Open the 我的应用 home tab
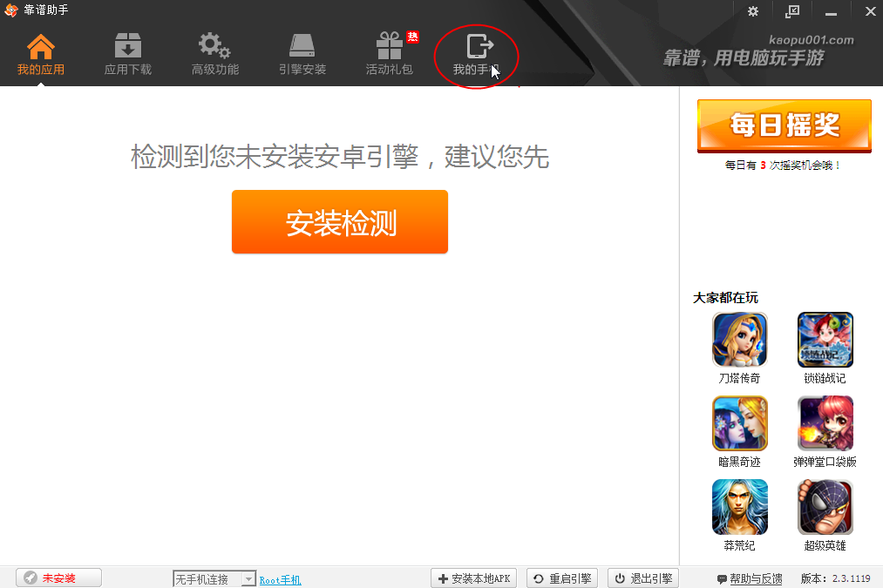 pyautogui.click(x=41, y=47)
